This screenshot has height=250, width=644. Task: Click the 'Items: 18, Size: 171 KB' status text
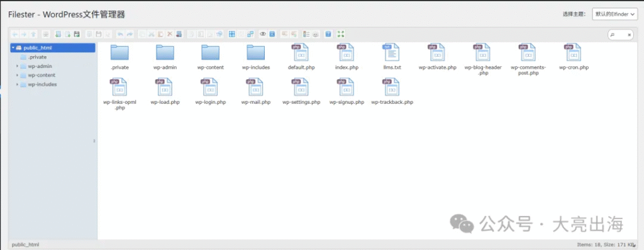[606, 244]
